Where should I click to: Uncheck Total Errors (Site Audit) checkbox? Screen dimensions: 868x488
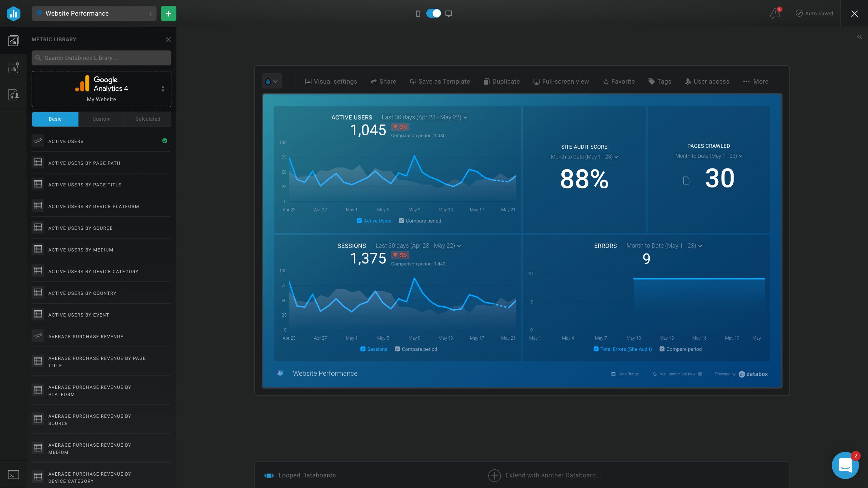point(596,349)
